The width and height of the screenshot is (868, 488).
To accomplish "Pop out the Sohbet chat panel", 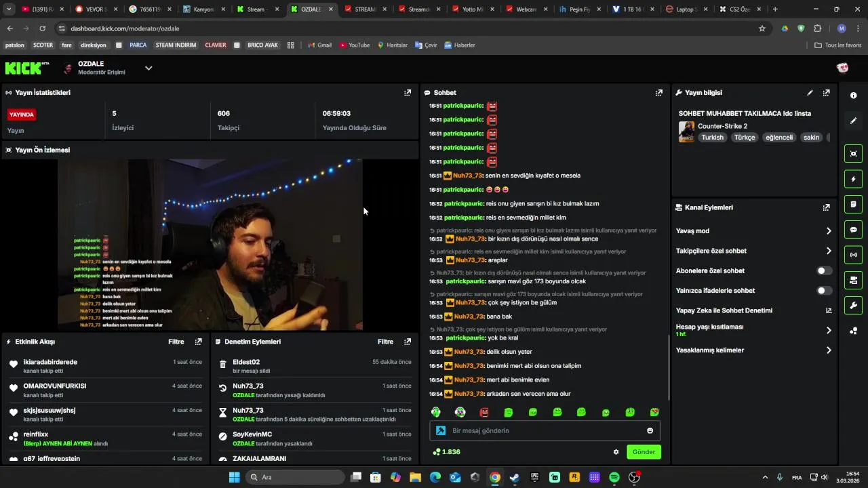I will tap(659, 93).
